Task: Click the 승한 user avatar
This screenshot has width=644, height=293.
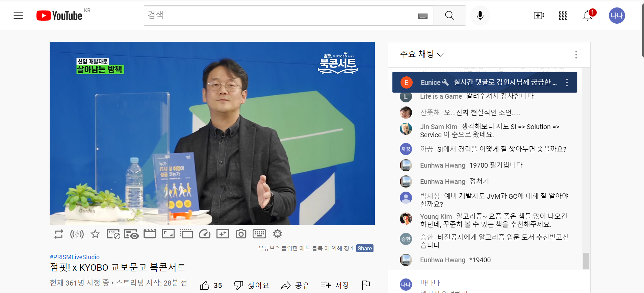Action: (x=406, y=239)
